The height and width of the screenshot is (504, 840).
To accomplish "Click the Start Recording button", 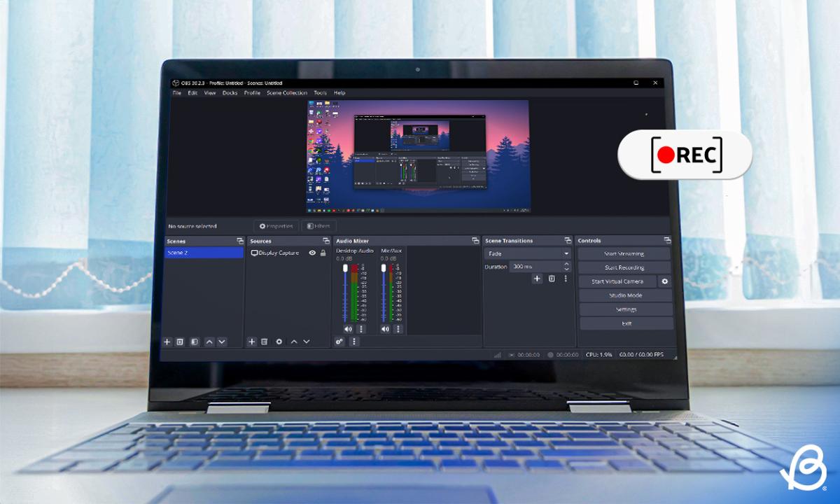I will [x=624, y=267].
